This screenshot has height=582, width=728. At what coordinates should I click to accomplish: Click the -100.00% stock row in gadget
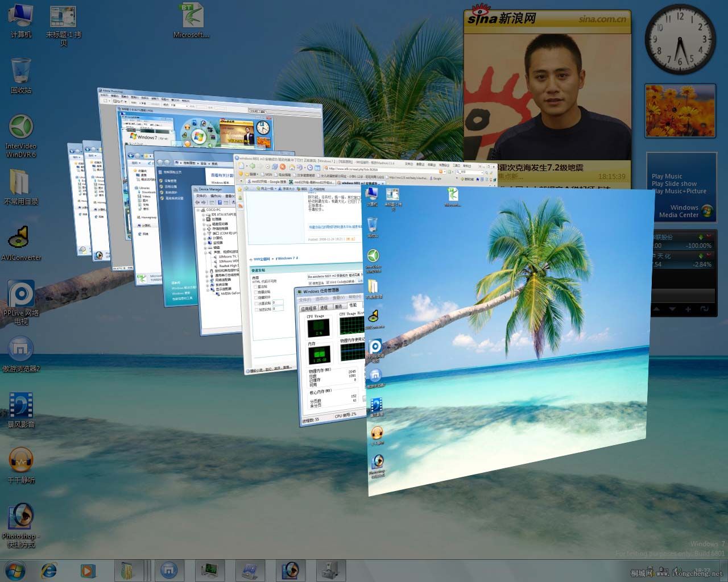(x=682, y=242)
